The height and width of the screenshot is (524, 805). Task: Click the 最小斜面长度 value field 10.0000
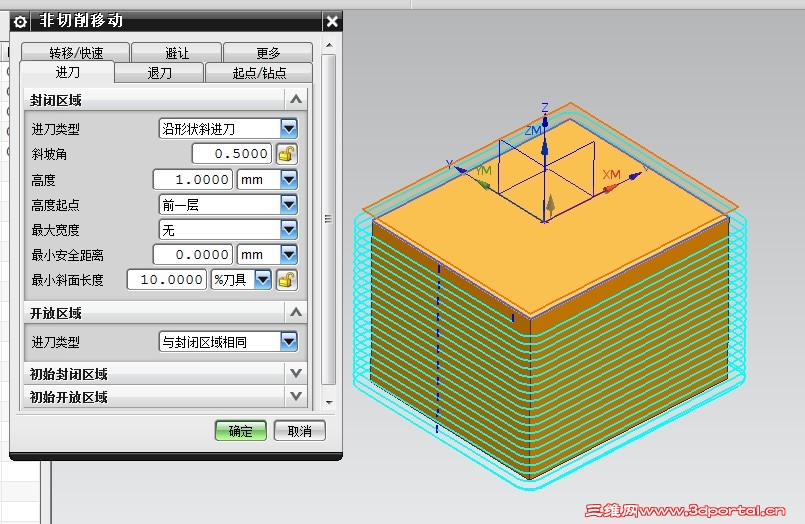coord(167,280)
